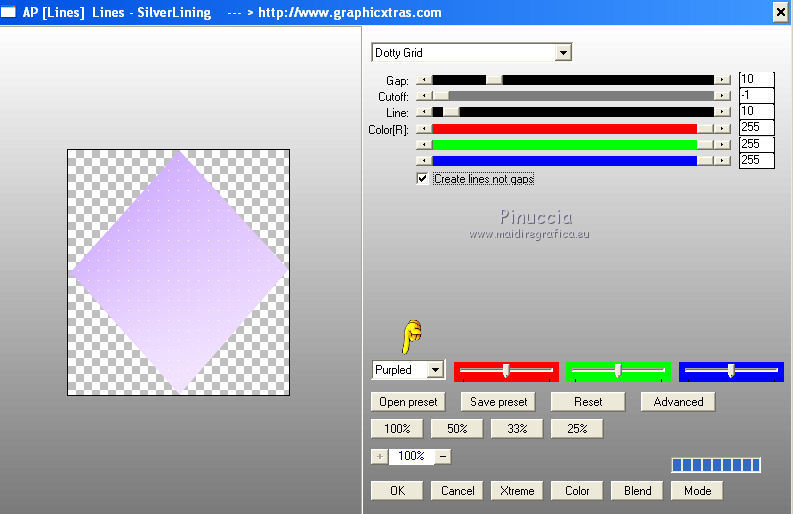This screenshot has height=514, width=793.
Task: Zoom out with the minus button
Action: tap(443, 456)
